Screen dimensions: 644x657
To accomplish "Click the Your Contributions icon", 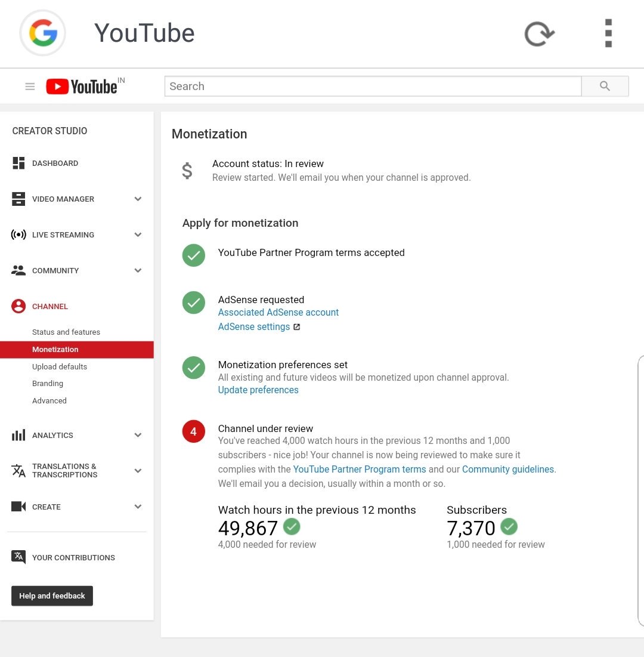I will (x=18, y=557).
